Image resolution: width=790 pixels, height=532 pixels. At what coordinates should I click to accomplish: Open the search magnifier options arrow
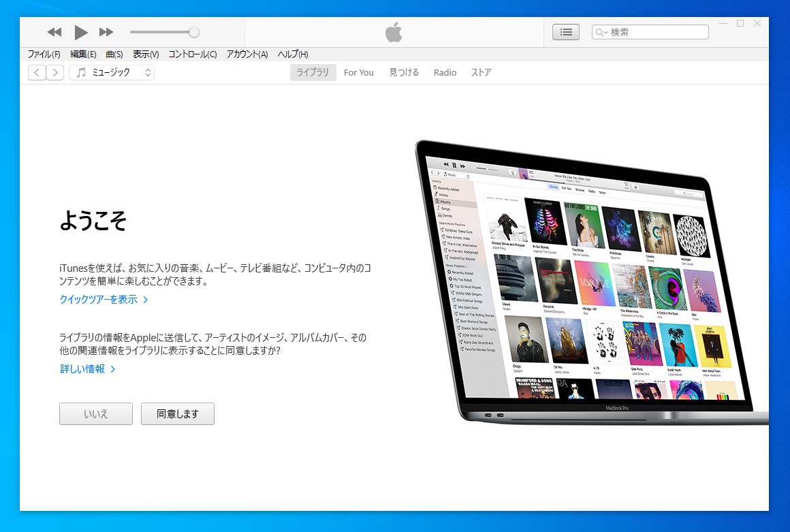tap(601, 32)
